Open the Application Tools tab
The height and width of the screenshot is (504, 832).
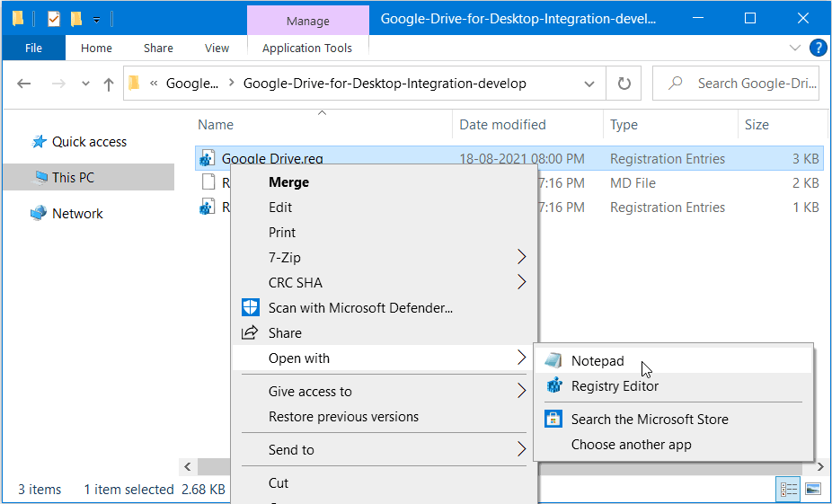tap(306, 48)
